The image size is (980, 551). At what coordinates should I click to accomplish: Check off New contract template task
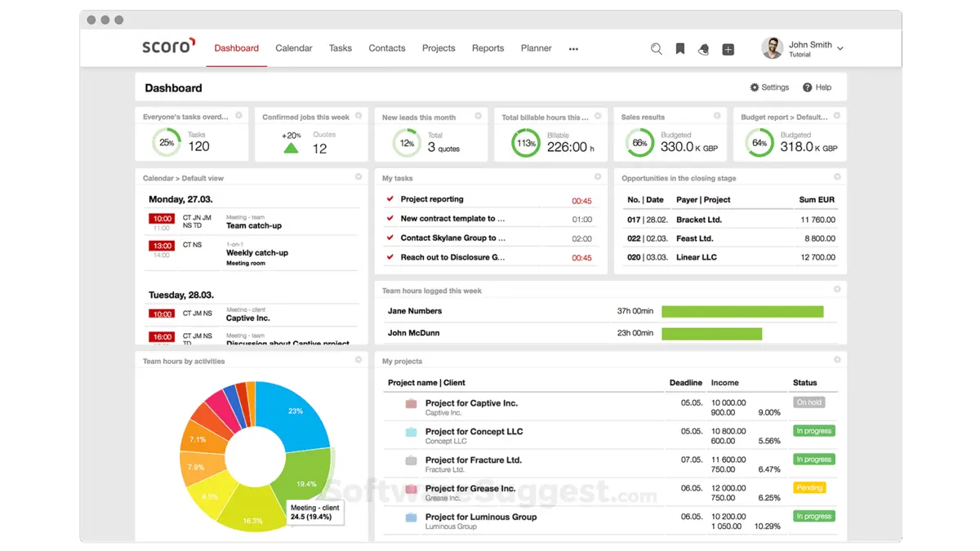(390, 219)
